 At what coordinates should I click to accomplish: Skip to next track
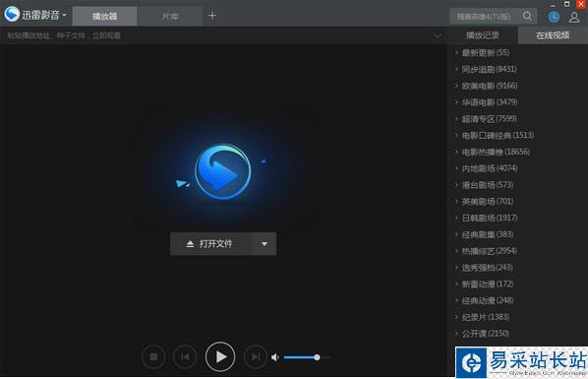(x=256, y=356)
